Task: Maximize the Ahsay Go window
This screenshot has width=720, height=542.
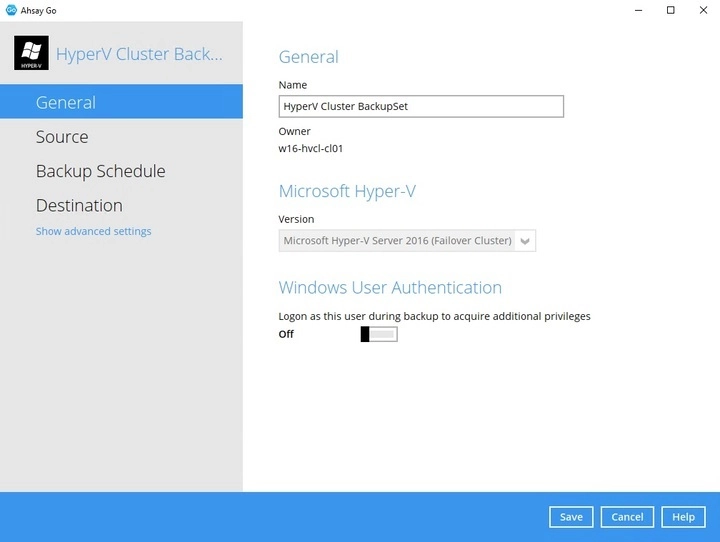Action: (x=670, y=10)
